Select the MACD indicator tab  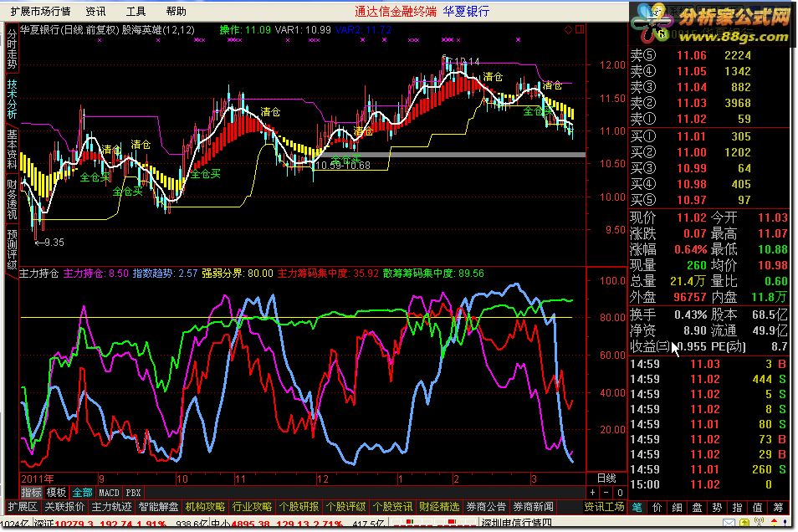click(109, 493)
